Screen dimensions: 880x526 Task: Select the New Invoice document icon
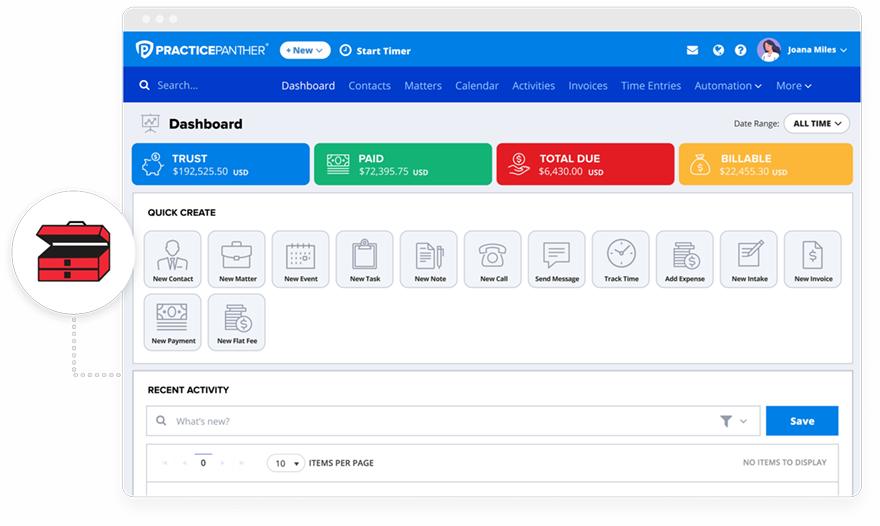[x=813, y=259]
